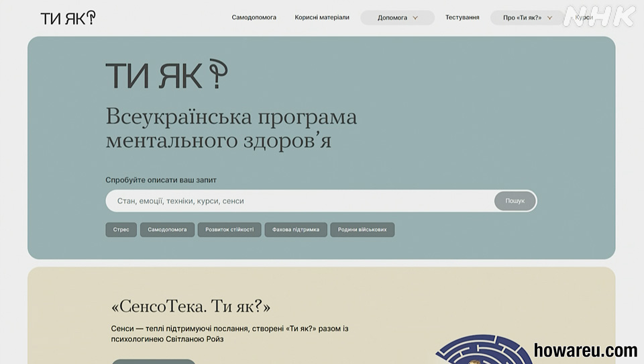Image resolution: width=644 pixels, height=364 pixels.
Task: Go to Корисні матеріали page
Action: click(322, 17)
